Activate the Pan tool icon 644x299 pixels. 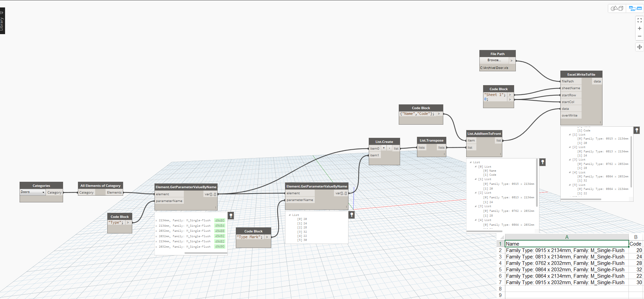(639, 47)
